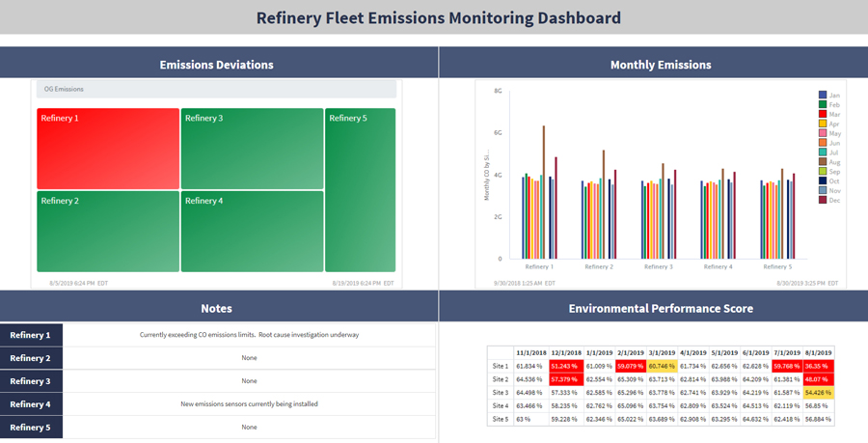This screenshot has width=868, height=443.
Task: Click the OG Emissions header bar
Action: [x=216, y=89]
